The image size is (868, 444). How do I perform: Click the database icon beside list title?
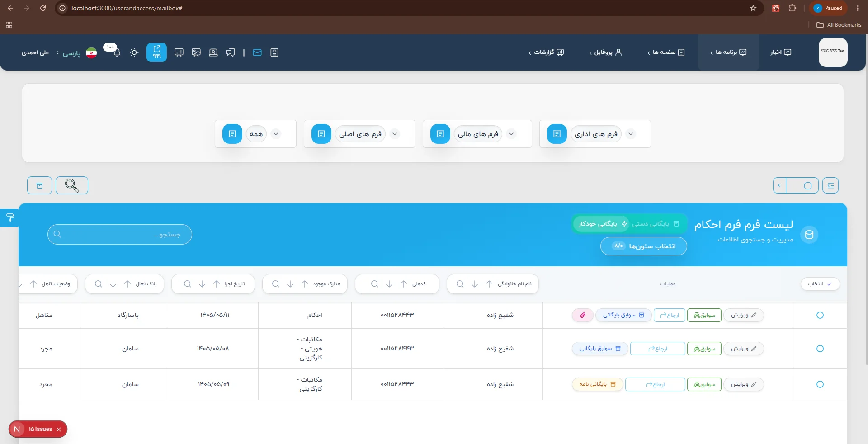tap(809, 235)
